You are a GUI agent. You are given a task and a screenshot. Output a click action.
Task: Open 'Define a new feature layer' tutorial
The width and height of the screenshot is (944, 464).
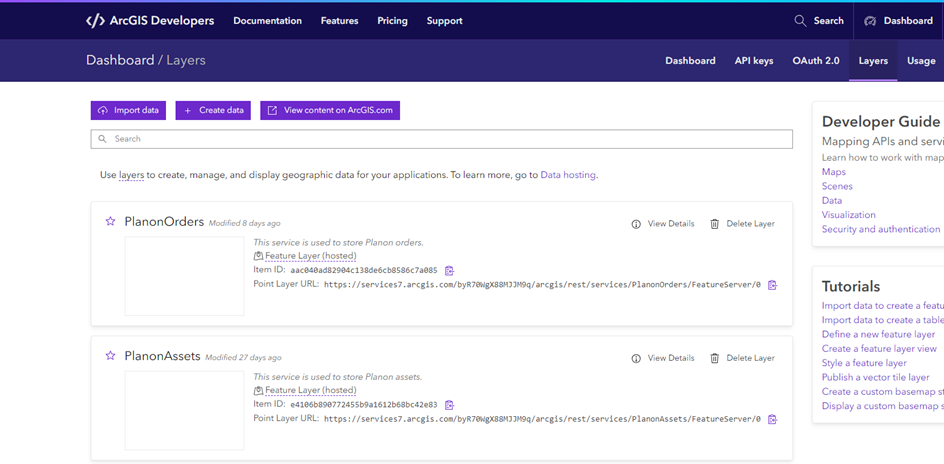[x=878, y=335]
